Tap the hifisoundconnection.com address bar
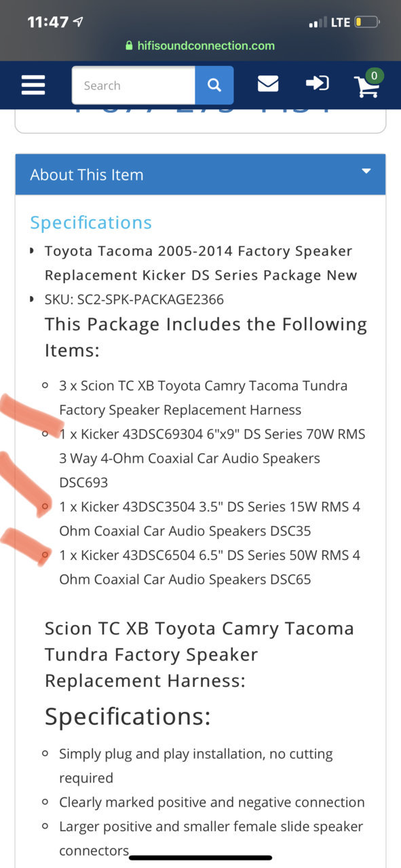The image size is (401, 868). click(200, 46)
